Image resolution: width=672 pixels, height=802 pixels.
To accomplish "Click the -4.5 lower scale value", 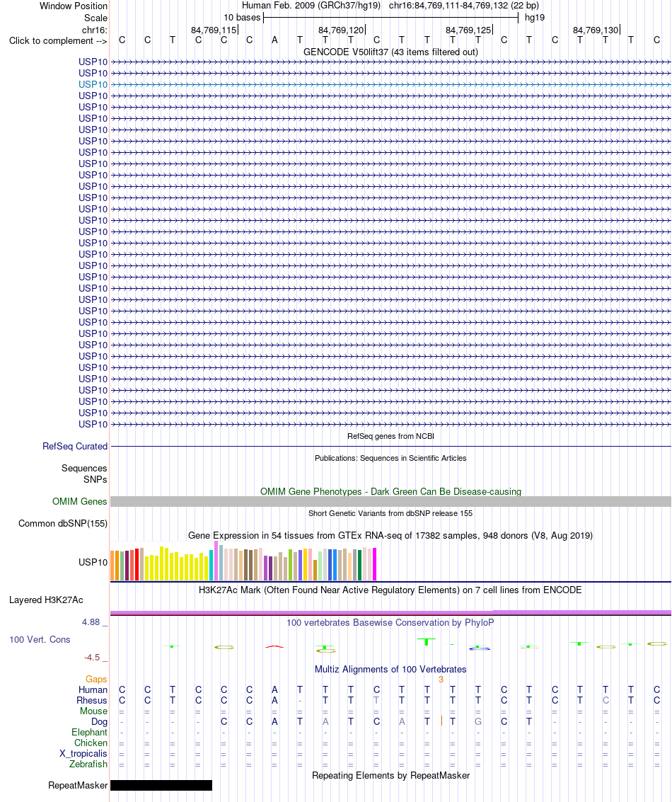I will (x=92, y=658).
